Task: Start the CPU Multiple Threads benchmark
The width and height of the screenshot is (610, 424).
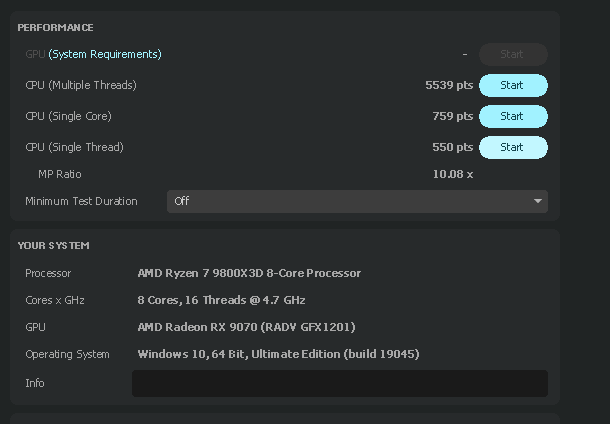Action: click(x=513, y=85)
